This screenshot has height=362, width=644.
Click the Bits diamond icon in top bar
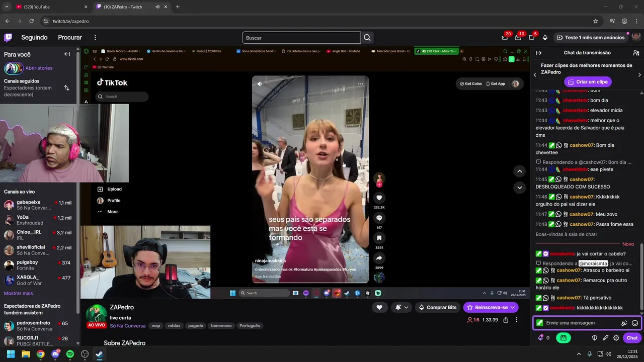click(545, 37)
